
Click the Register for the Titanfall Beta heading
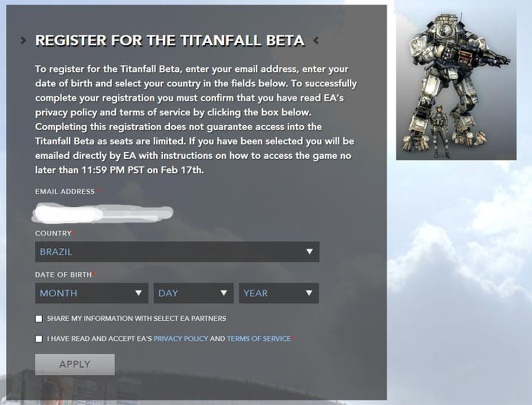tap(170, 40)
